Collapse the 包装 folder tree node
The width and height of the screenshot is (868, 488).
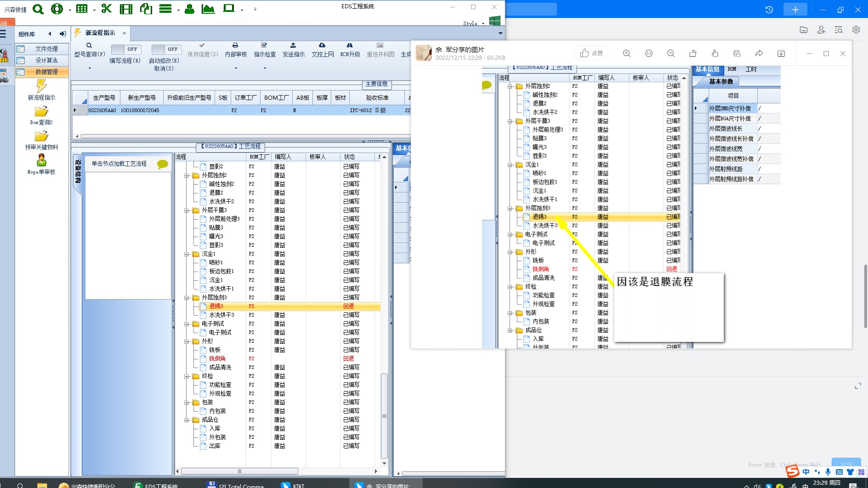[187, 403]
